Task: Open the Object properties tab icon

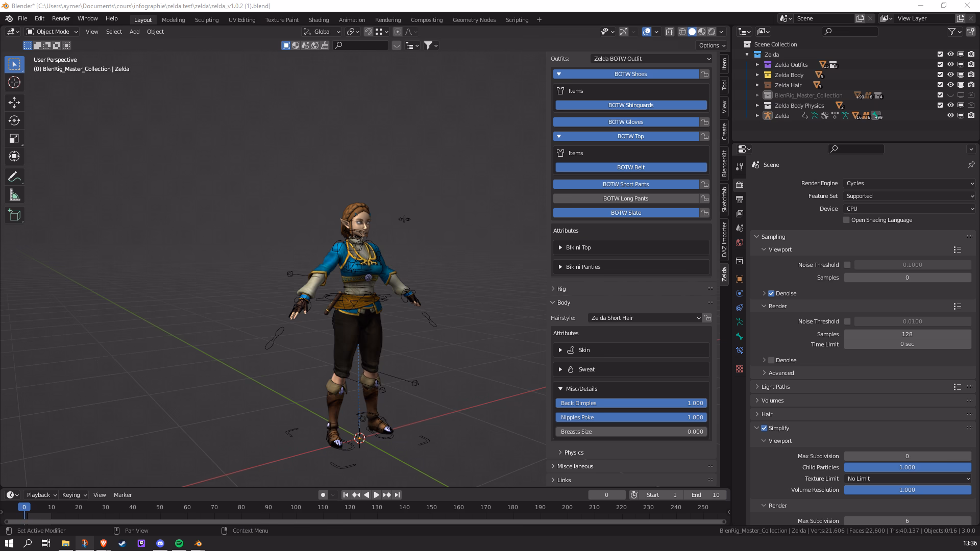Action: 740,279
